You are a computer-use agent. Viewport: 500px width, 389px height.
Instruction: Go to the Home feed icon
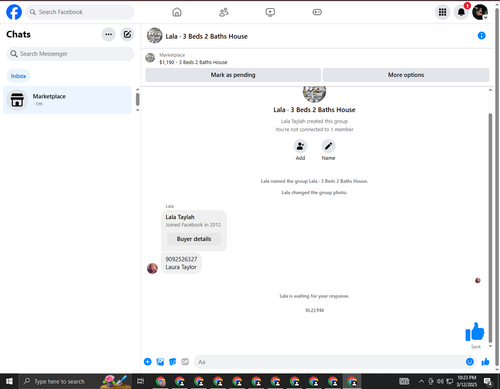(177, 12)
